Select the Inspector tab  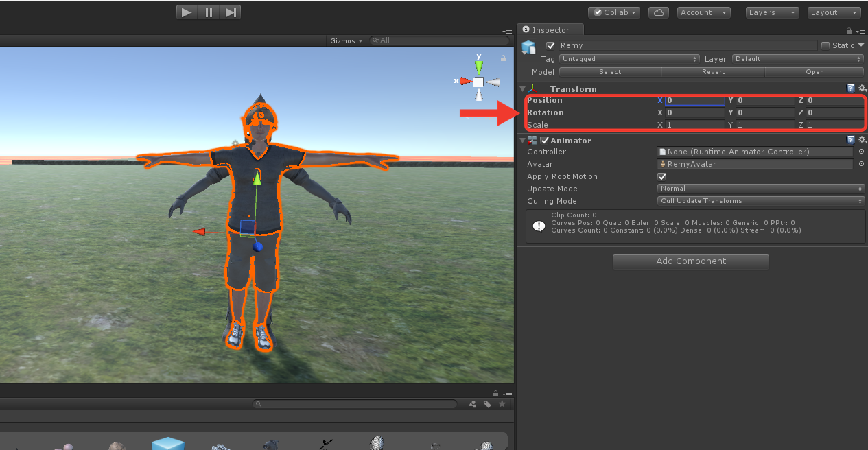pyautogui.click(x=550, y=30)
